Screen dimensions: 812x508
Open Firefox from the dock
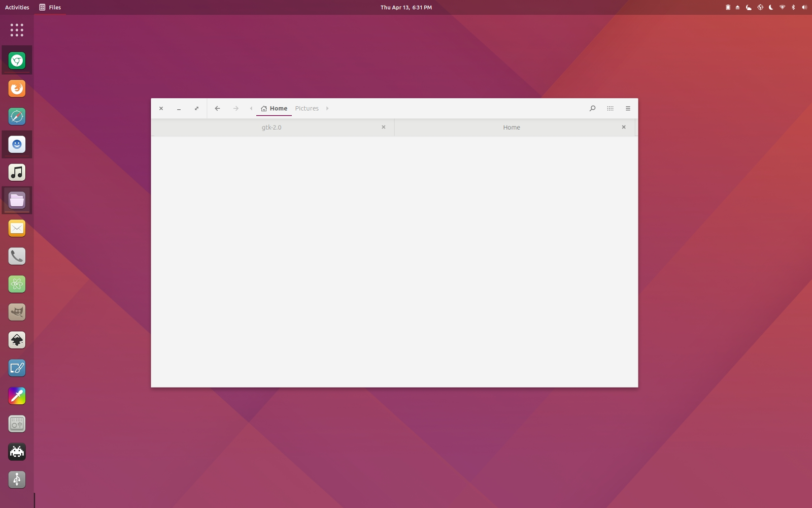(17, 88)
